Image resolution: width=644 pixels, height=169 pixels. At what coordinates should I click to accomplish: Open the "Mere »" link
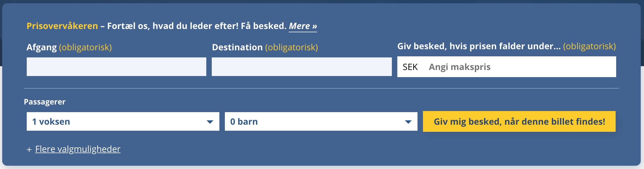point(303,26)
